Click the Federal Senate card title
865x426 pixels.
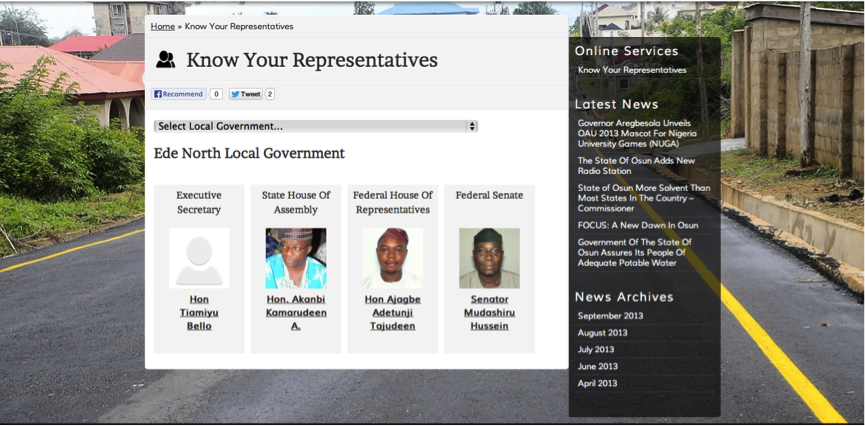(x=489, y=195)
